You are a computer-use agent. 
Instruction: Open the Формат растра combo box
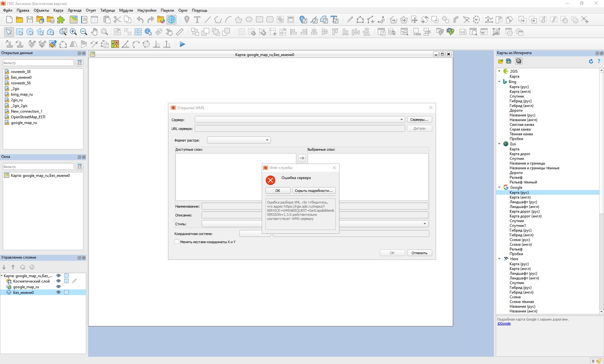267,140
